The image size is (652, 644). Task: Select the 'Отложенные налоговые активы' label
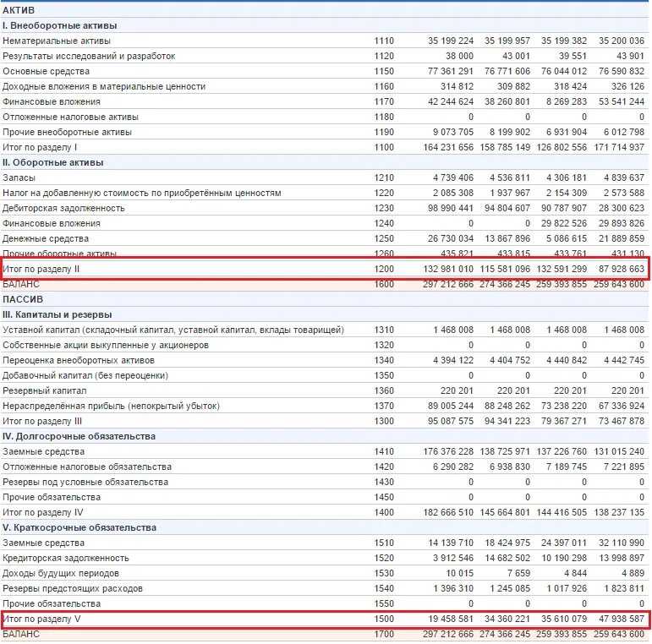coord(70,117)
